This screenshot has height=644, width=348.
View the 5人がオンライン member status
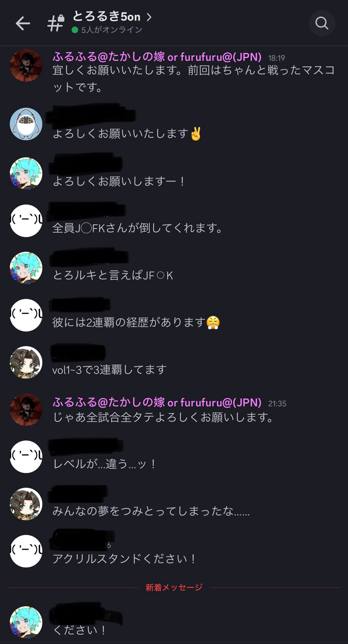tap(107, 30)
